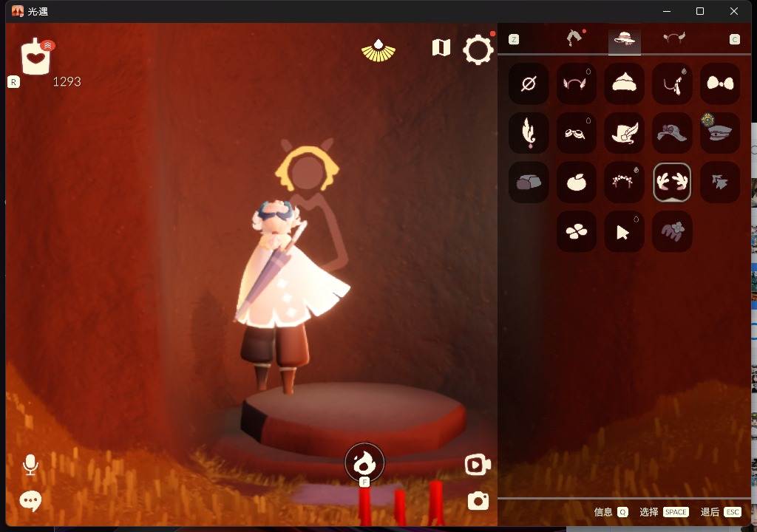Open the hat category tab
Viewport: 757px width, 532px height.
tap(624, 38)
